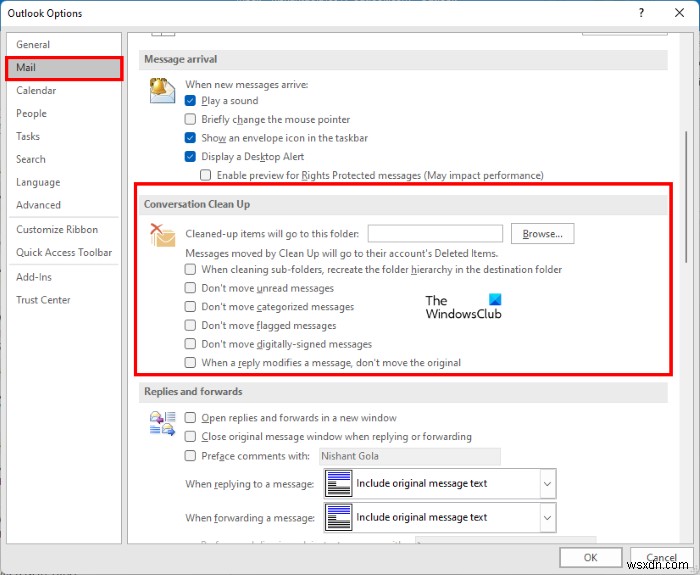Click the replying format preview icon

coord(338,483)
